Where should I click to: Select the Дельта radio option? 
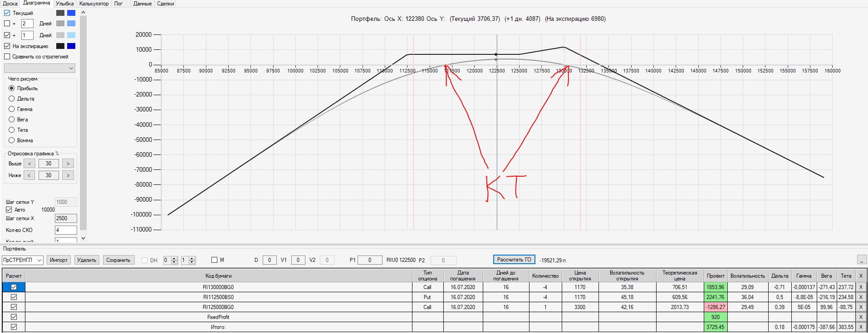pyautogui.click(x=12, y=99)
